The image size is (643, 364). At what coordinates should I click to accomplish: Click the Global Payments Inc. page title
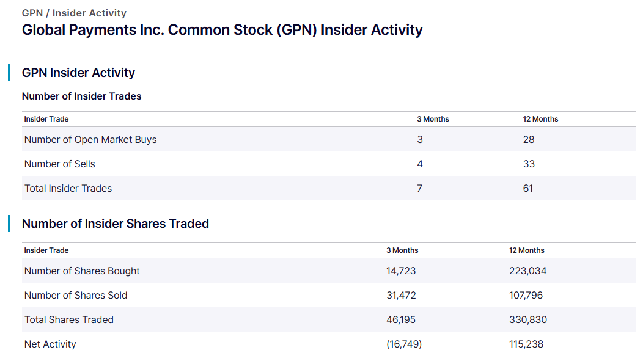click(x=222, y=30)
